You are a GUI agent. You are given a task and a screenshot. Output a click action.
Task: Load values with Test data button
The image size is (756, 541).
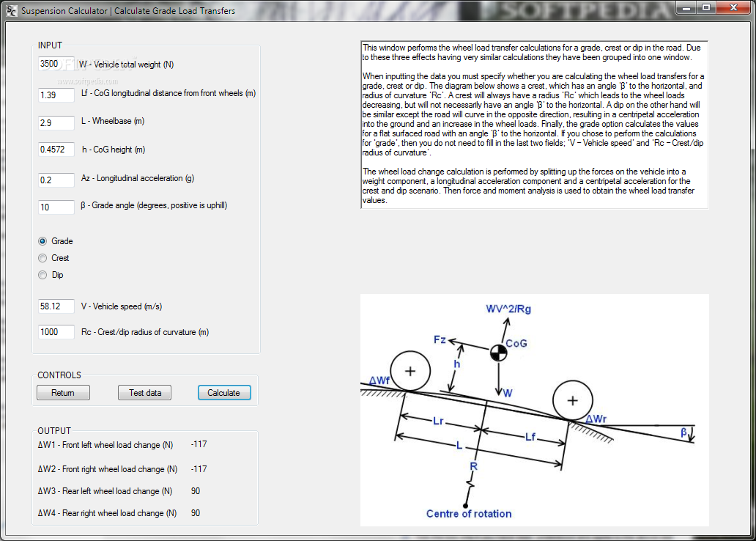pyautogui.click(x=144, y=393)
